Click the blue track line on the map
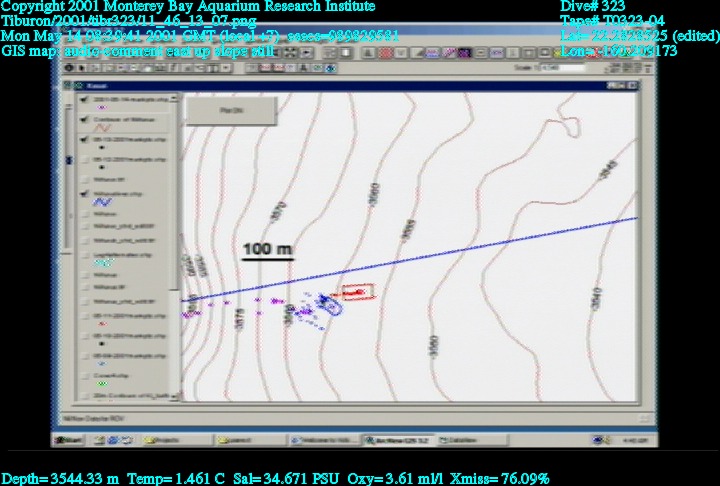 tap(500, 243)
